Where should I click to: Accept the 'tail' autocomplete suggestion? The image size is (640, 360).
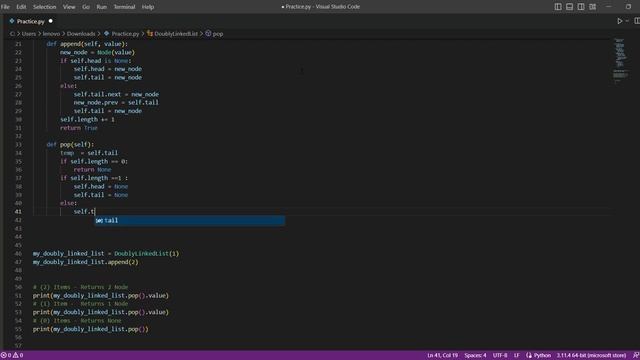[190, 220]
